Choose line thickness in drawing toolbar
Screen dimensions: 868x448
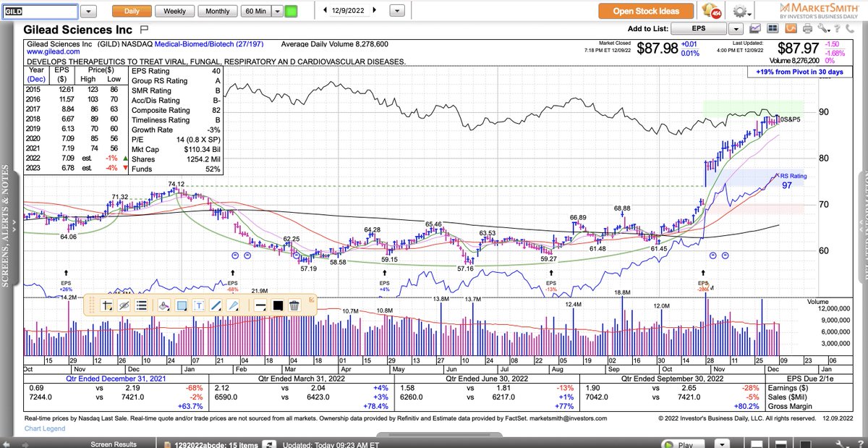coord(260,305)
